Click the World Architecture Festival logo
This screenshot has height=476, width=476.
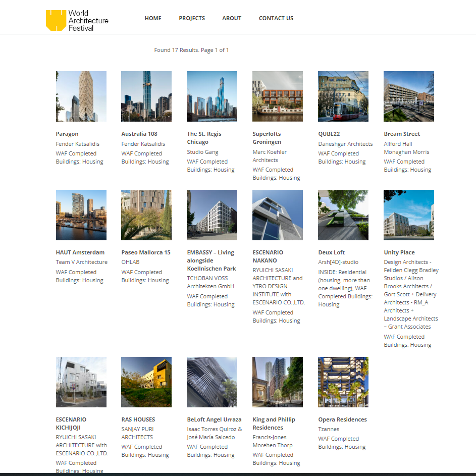click(77, 20)
